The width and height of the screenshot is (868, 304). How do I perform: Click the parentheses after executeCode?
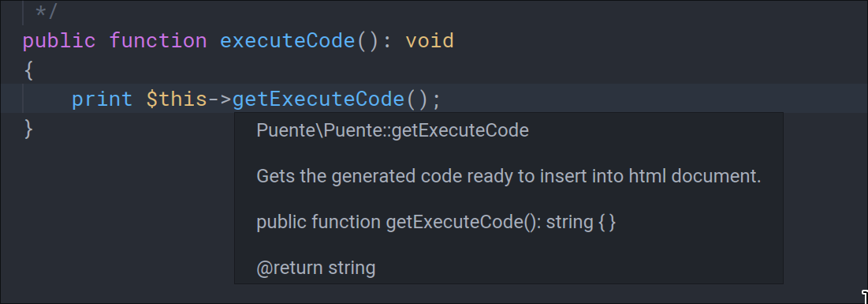pyautogui.click(x=367, y=42)
